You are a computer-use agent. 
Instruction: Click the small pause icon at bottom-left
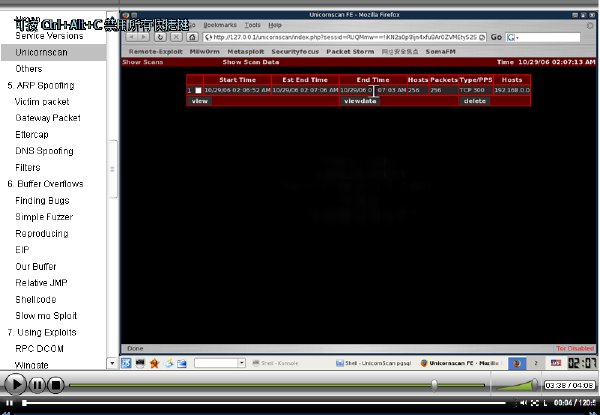(9, 403)
